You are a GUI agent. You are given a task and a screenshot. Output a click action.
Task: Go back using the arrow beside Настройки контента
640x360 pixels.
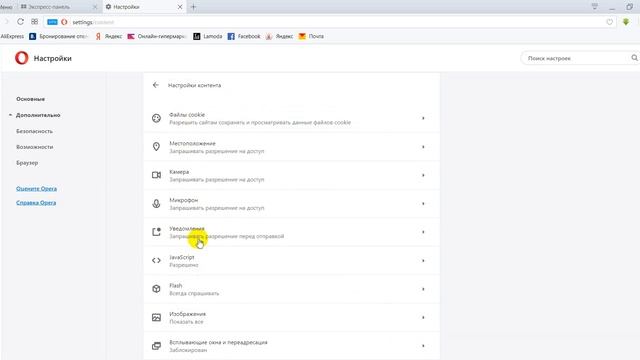(x=156, y=85)
